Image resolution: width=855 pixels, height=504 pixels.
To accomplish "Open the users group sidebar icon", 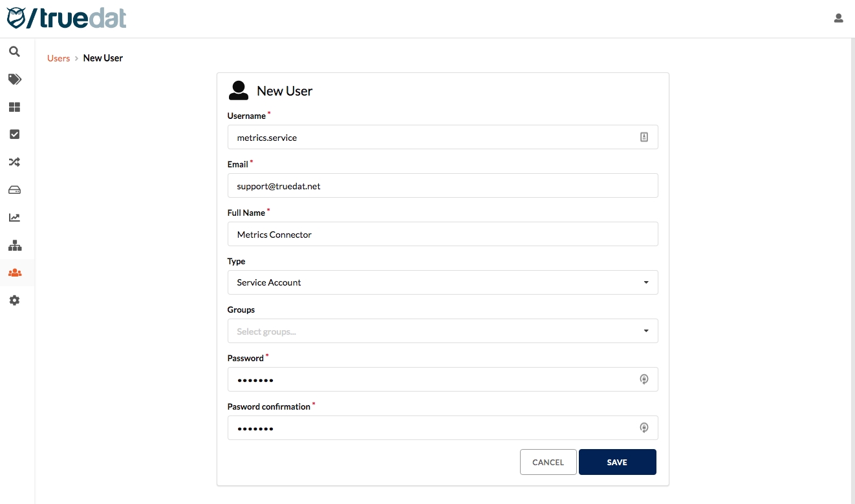I will pyautogui.click(x=14, y=273).
